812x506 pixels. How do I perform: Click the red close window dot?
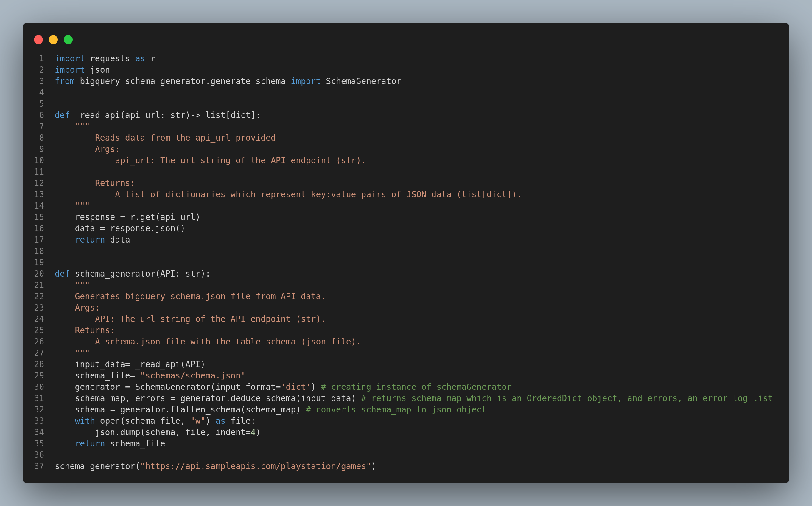tap(38, 40)
